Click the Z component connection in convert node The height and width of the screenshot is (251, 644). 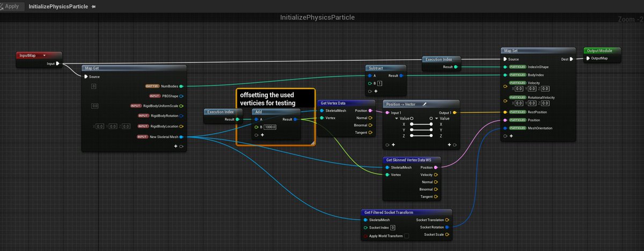point(422,136)
